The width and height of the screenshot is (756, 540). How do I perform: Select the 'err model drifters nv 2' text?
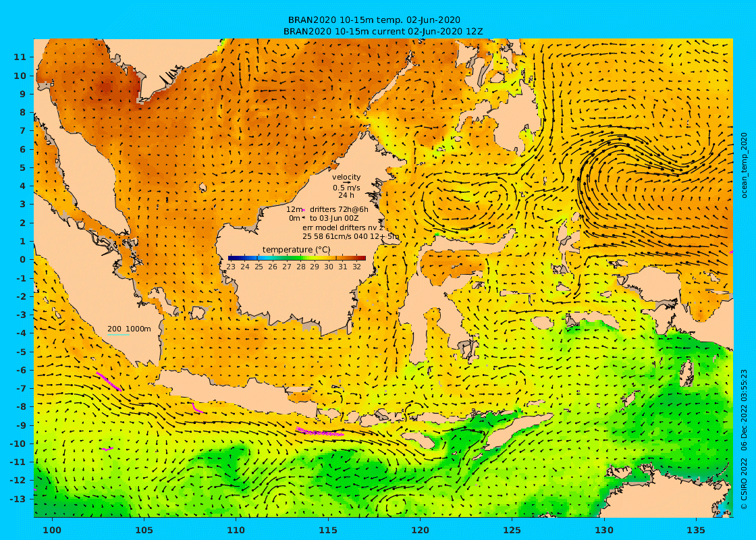(x=343, y=227)
